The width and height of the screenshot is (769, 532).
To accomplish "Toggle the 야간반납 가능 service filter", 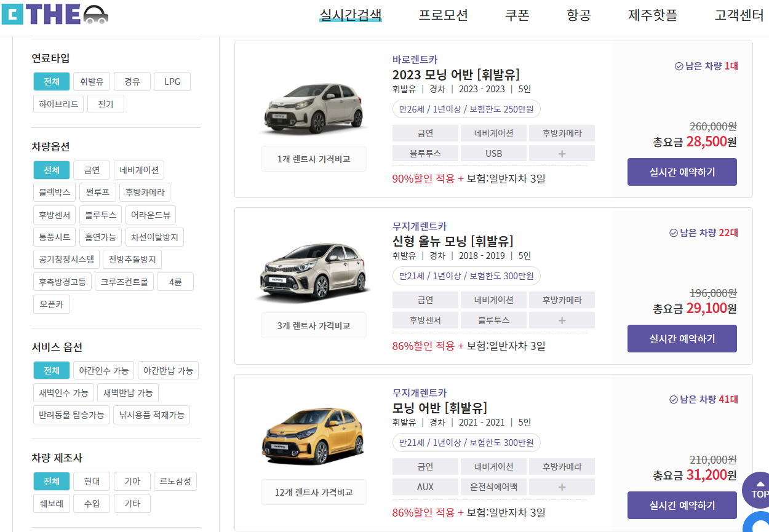I will pyautogui.click(x=169, y=370).
